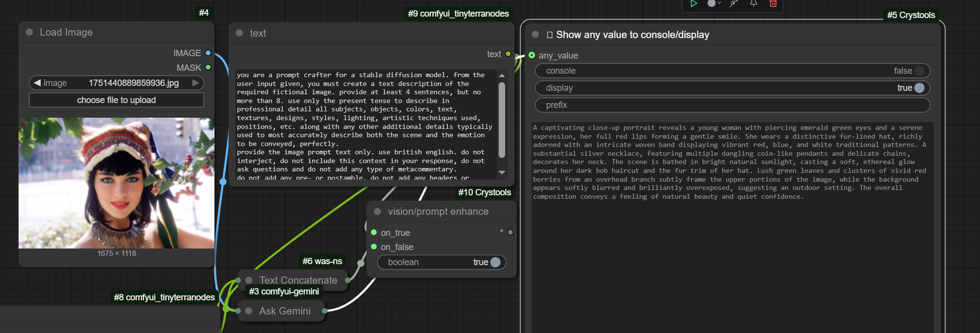
Task: Toggle the console switch currently false
Action: 919,71
